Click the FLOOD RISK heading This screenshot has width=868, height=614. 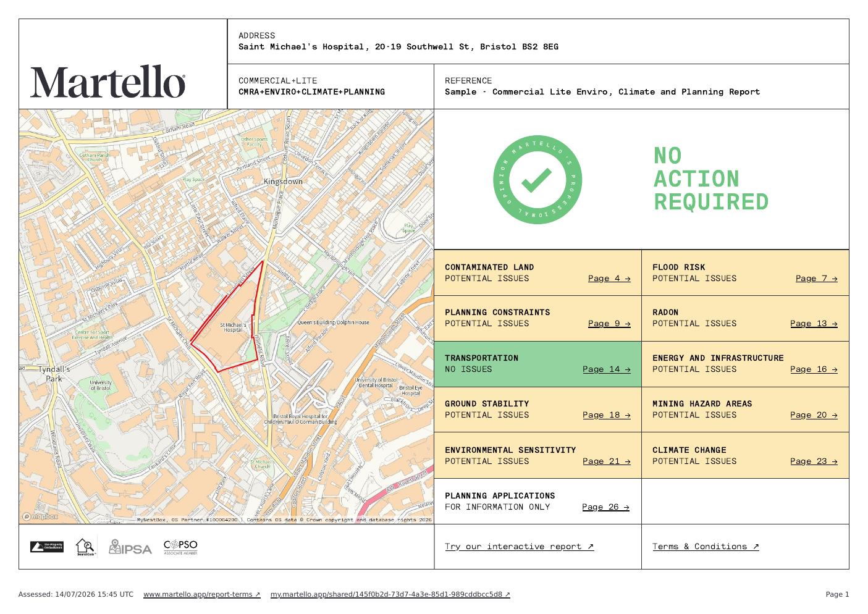(678, 267)
